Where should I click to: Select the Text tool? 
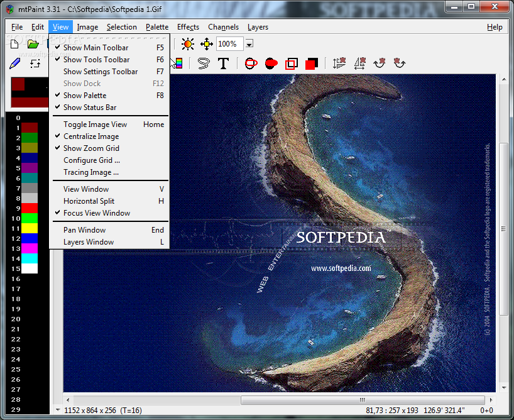[x=224, y=64]
